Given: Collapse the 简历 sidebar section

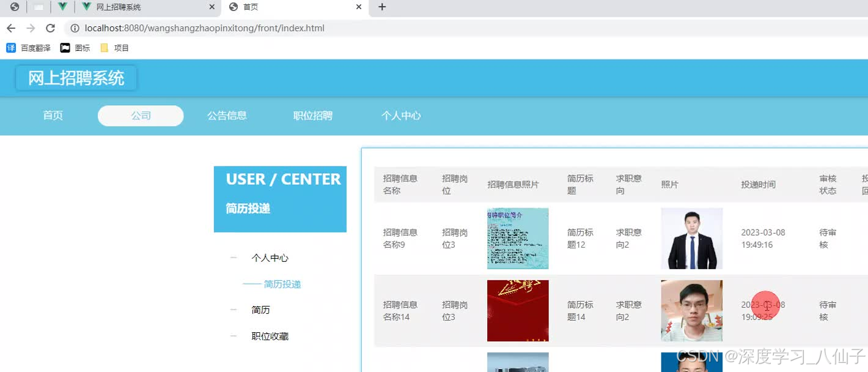Looking at the screenshot, I should pyautogui.click(x=233, y=310).
